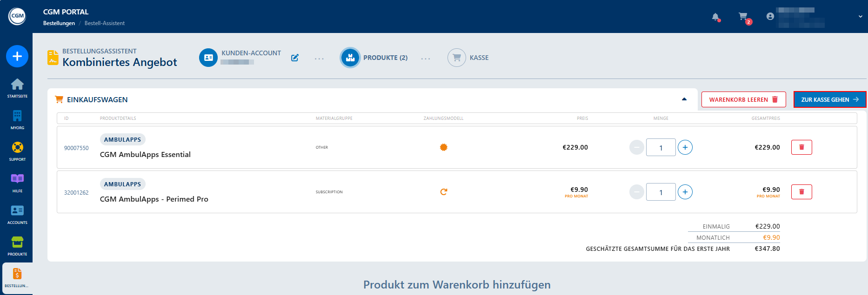
Task: Go to Startseite home icon
Action: (17, 84)
